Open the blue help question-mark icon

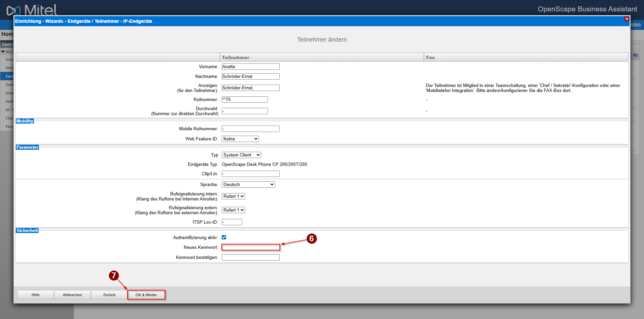coord(635,55)
